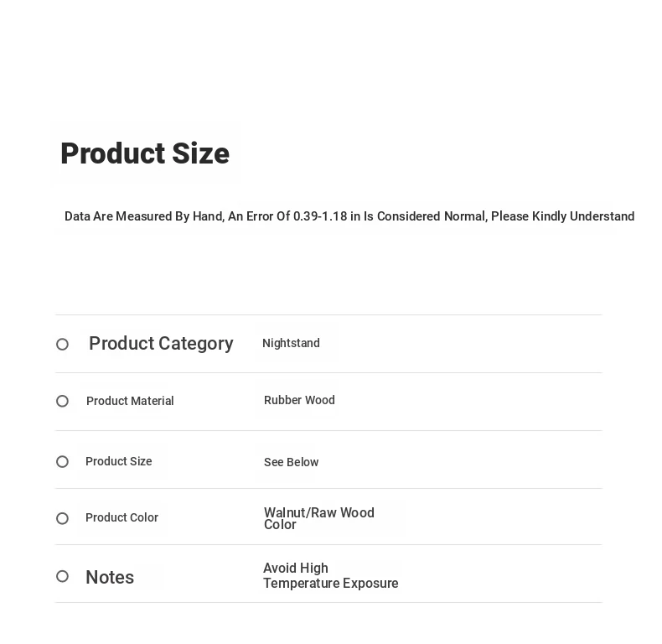The width and height of the screenshot is (662, 644).
Task: Click the Walnut/Raw Wood Color value
Action: pyautogui.click(x=319, y=518)
